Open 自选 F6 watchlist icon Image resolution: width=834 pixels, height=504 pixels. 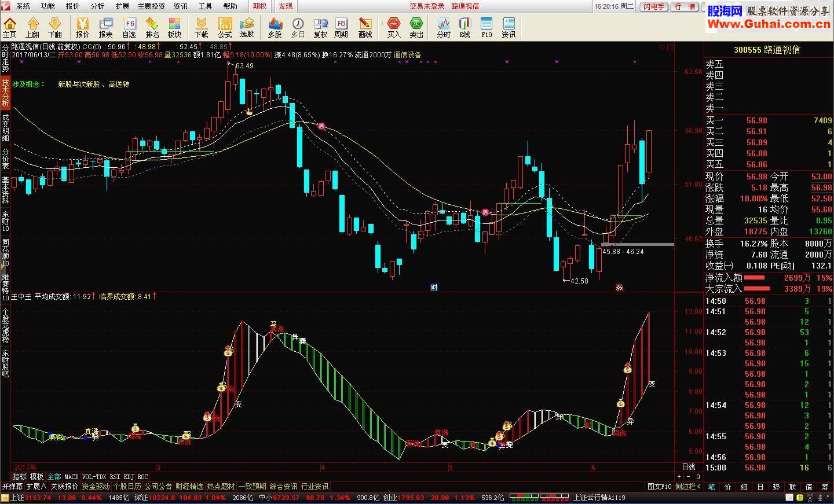(129, 28)
